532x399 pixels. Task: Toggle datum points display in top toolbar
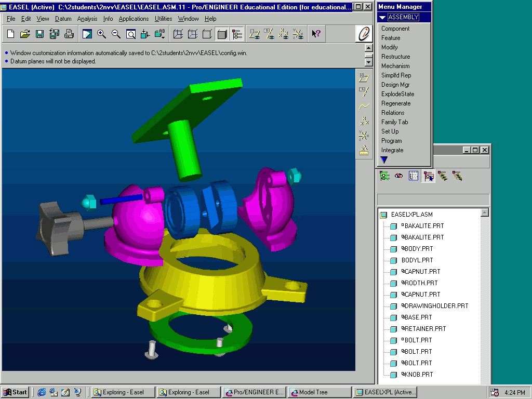pos(284,34)
